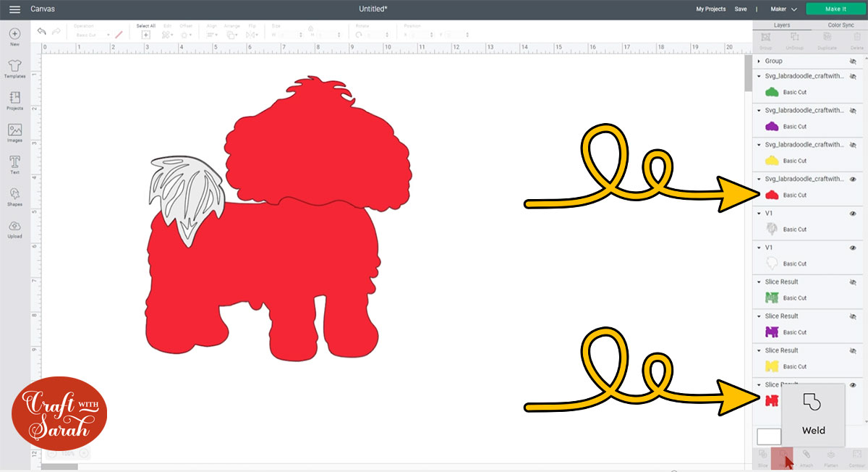Show the purple Slice Result layer

pos(853,316)
